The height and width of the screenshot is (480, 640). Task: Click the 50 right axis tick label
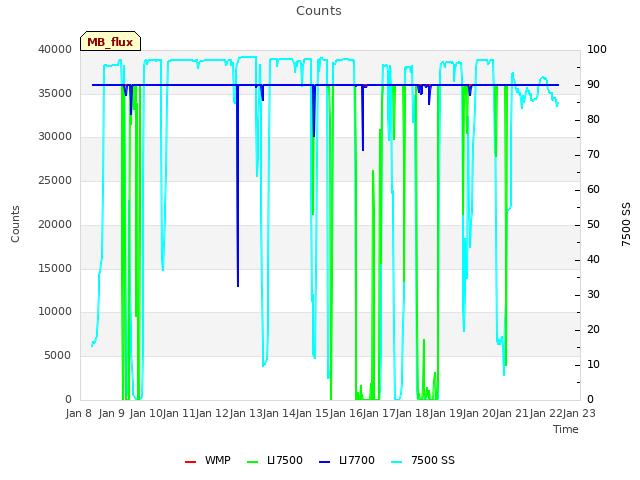[593, 225]
